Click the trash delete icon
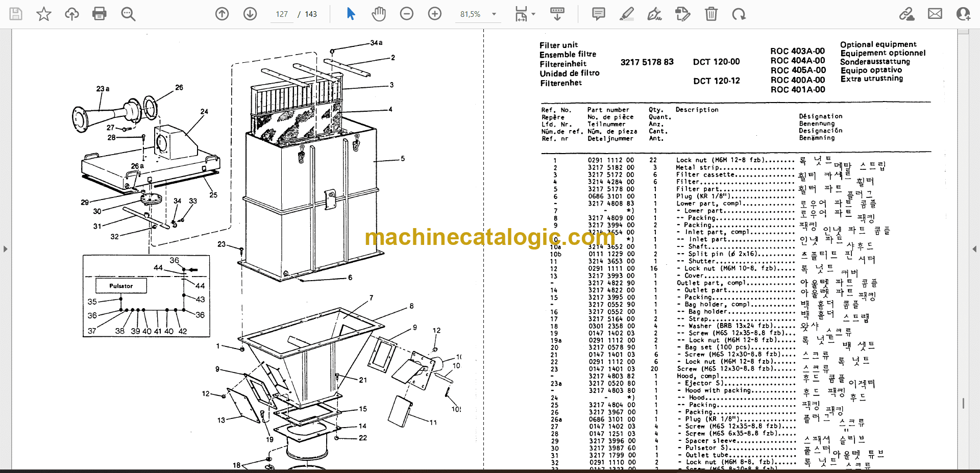The image size is (980, 473). pyautogui.click(x=711, y=14)
